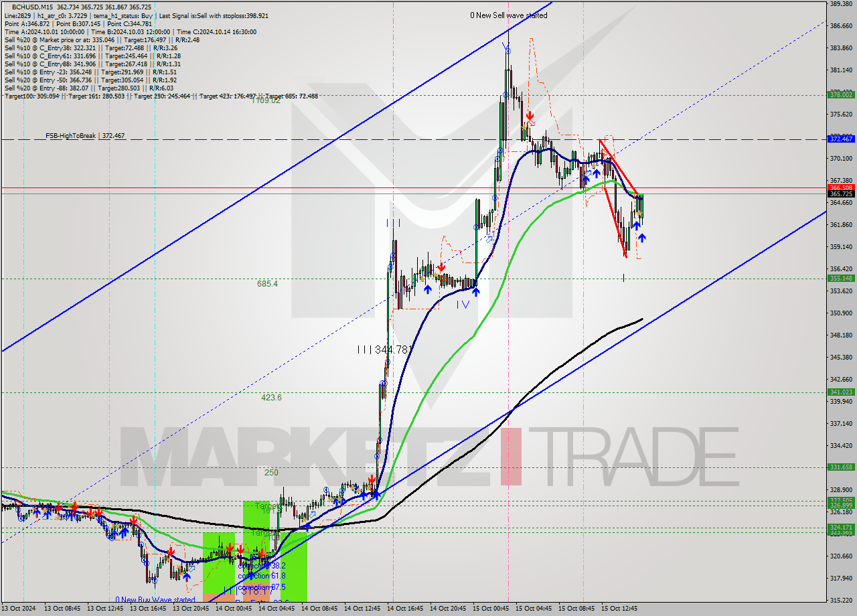Select the '0 New Sell wave started' annotation
Viewport: 857px width, 616px height.
click(x=508, y=15)
